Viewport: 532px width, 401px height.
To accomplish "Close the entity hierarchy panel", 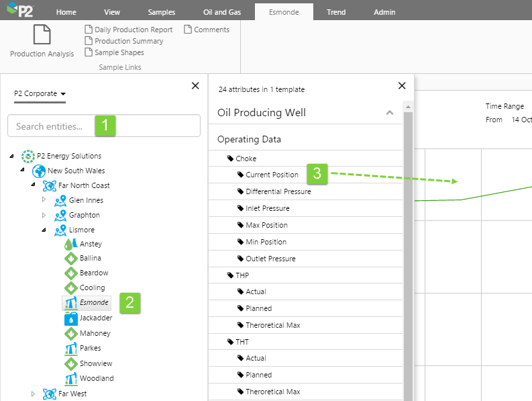I will click(x=195, y=85).
